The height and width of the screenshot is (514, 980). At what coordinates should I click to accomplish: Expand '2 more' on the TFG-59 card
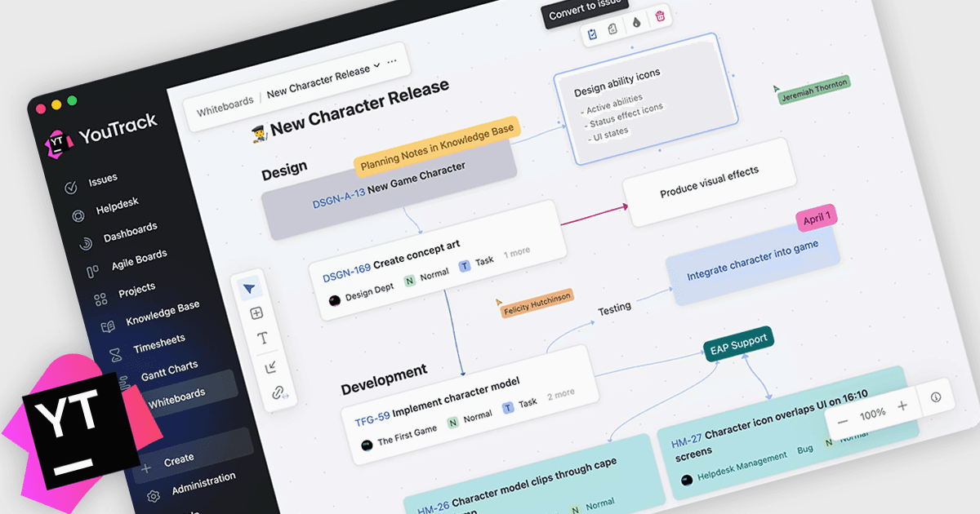point(561,393)
